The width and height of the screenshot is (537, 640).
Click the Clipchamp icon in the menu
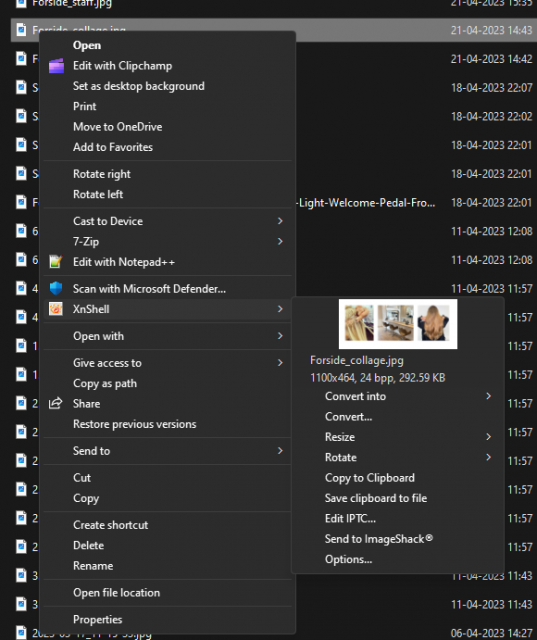click(x=56, y=66)
